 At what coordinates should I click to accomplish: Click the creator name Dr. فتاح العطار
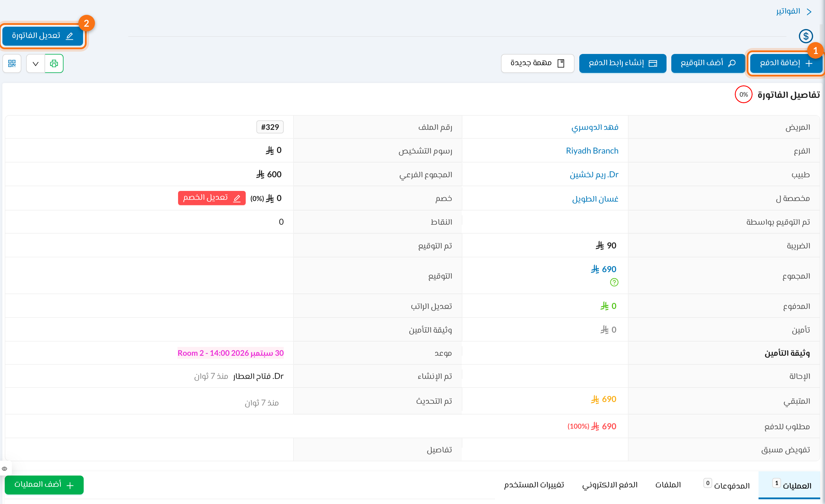point(258,376)
